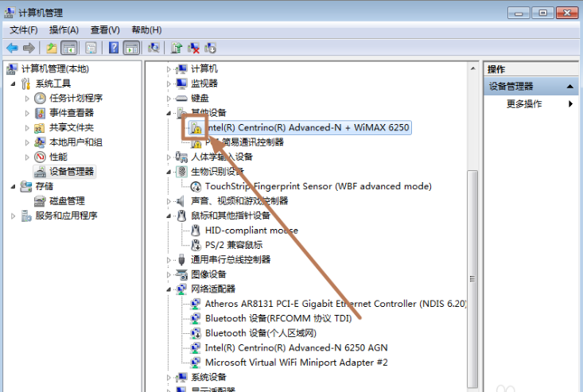Click the Atheros AR8131 network adapter icon
Screen dimensions: 583x392
tap(195, 304)
